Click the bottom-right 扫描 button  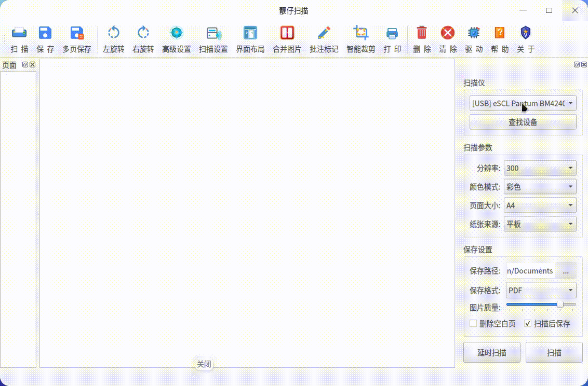(554, 352)
